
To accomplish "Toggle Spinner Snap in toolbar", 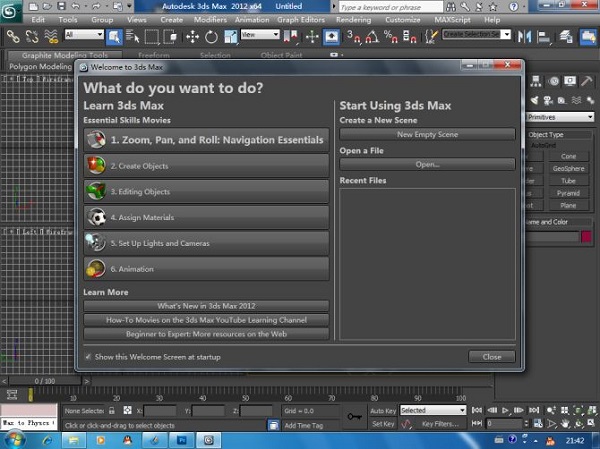I will pos(409,37).
